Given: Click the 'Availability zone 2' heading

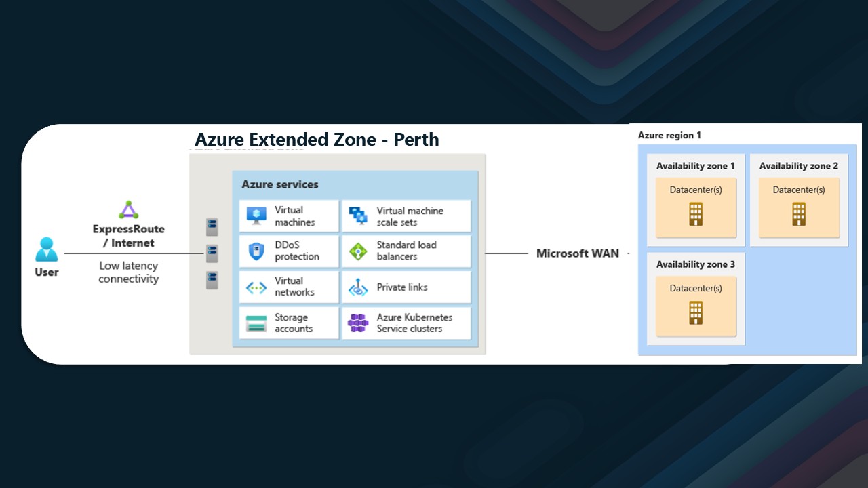Looking at the screenshot, I should pos(799,166).
